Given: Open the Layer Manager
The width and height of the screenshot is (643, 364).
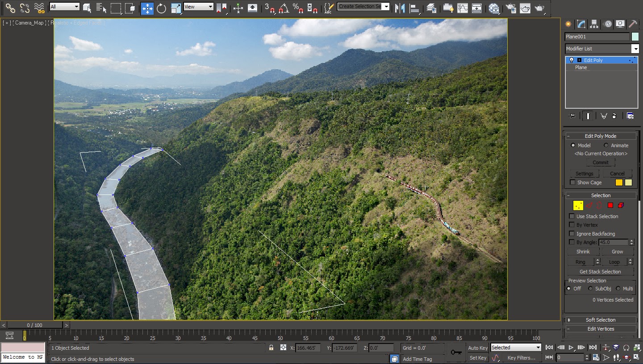Looking at the screenshot, I should pos(431,8).
